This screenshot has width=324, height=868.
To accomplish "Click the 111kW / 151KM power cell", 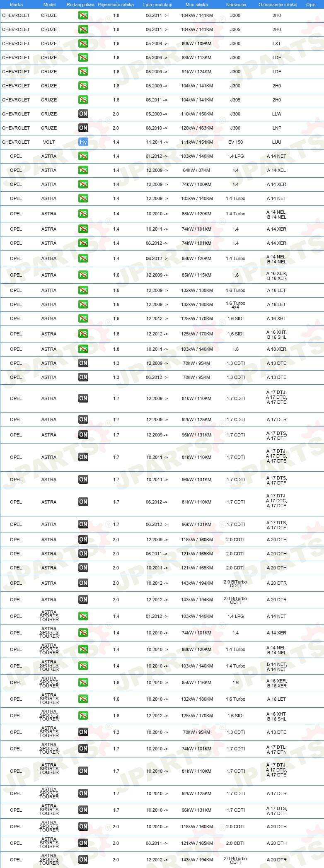I will 197,142.
